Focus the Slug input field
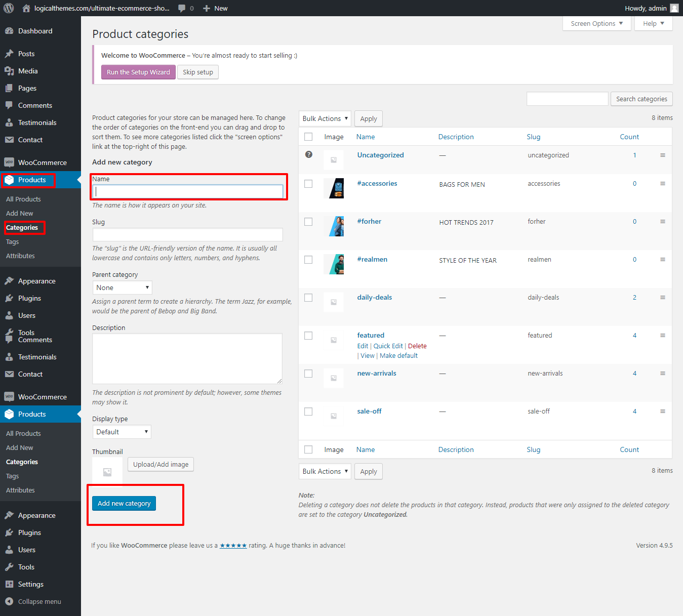The image size is (683, 616). coord(188,234)
